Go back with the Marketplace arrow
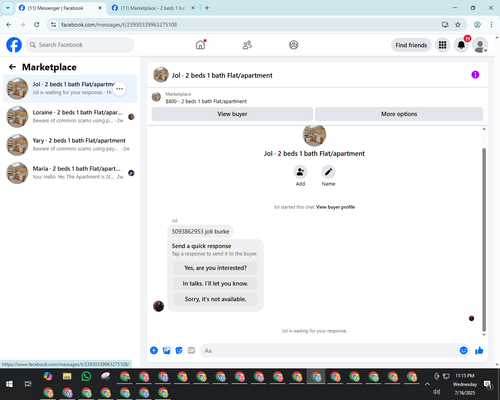This screenshot has width=500, height=400. coord(12,67)
